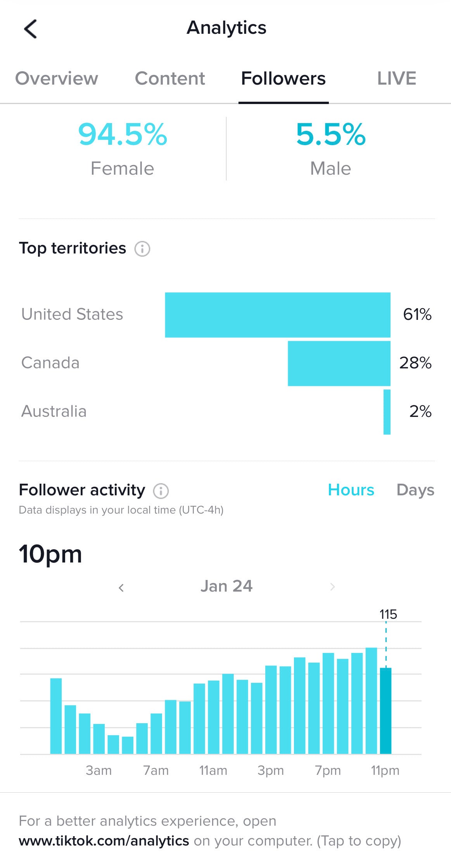Open the Content analytics tab
Screen dimensions: 451x868
coord(170,78)
